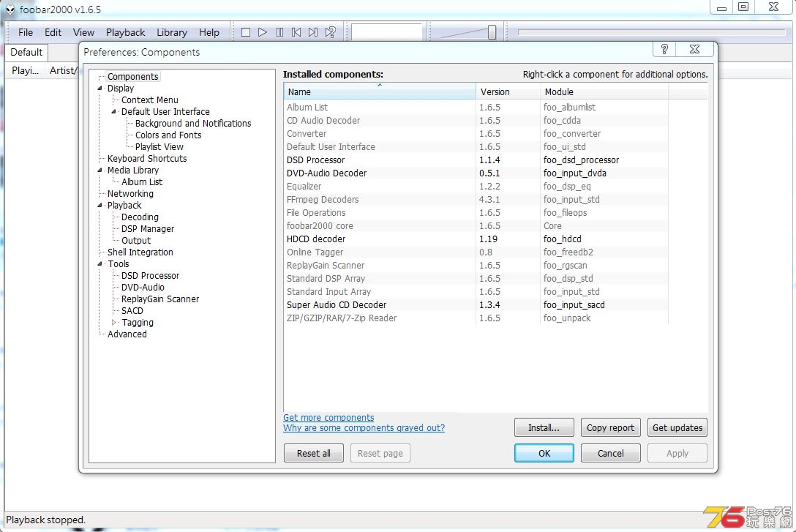Click the Stop playback button

coord(246,32)
